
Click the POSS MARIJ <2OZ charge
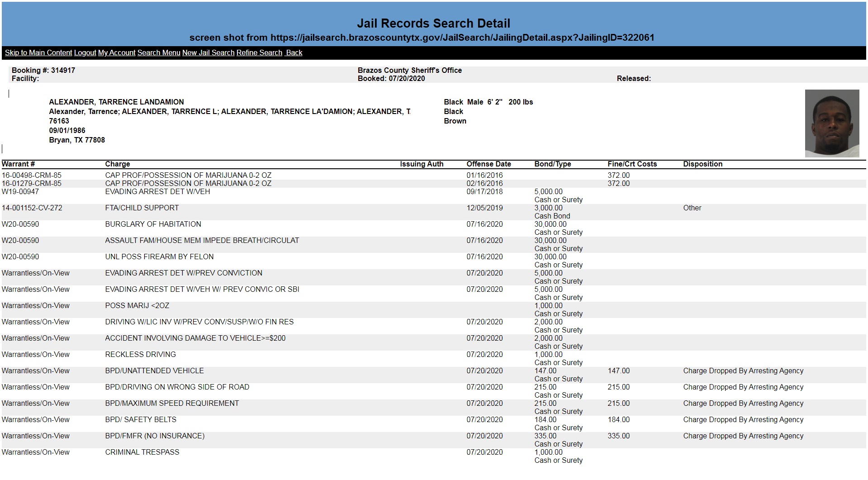(x=137, y=305)
